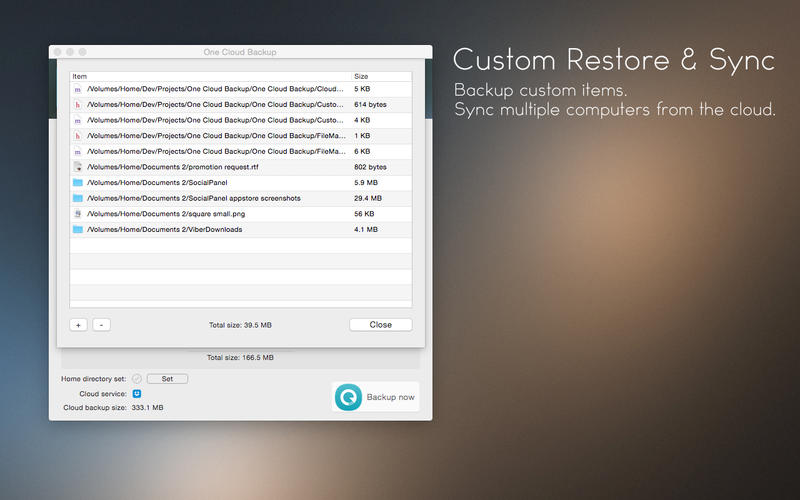Image resolution: width=800 pixels, height=500 pixels.
Task: Select the SocialPanel appstore screenshots path
Action: (193, 198)
